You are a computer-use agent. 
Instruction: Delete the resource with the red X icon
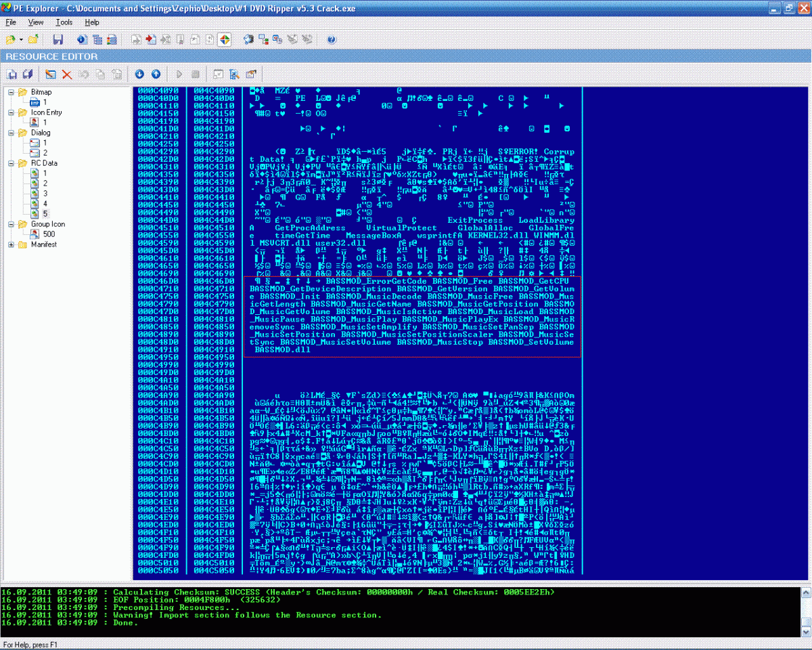click(67, 74)
